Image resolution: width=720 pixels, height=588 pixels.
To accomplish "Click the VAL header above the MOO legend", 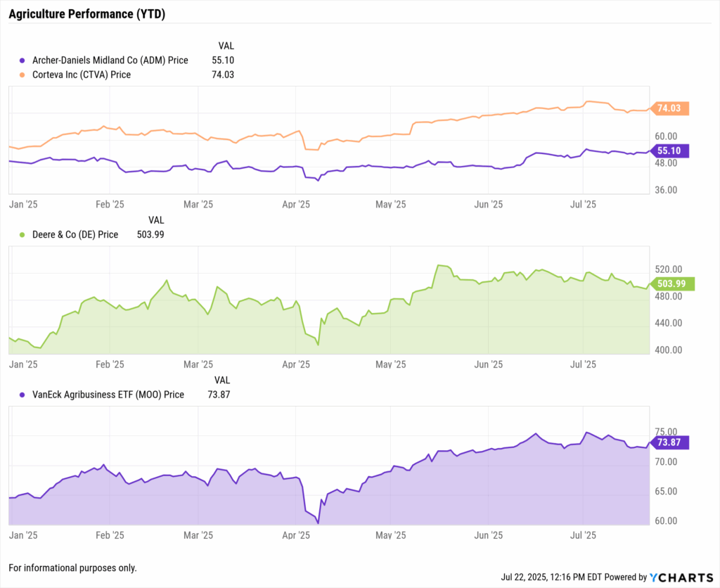I will pyautogui.click(x=222, y=380).
